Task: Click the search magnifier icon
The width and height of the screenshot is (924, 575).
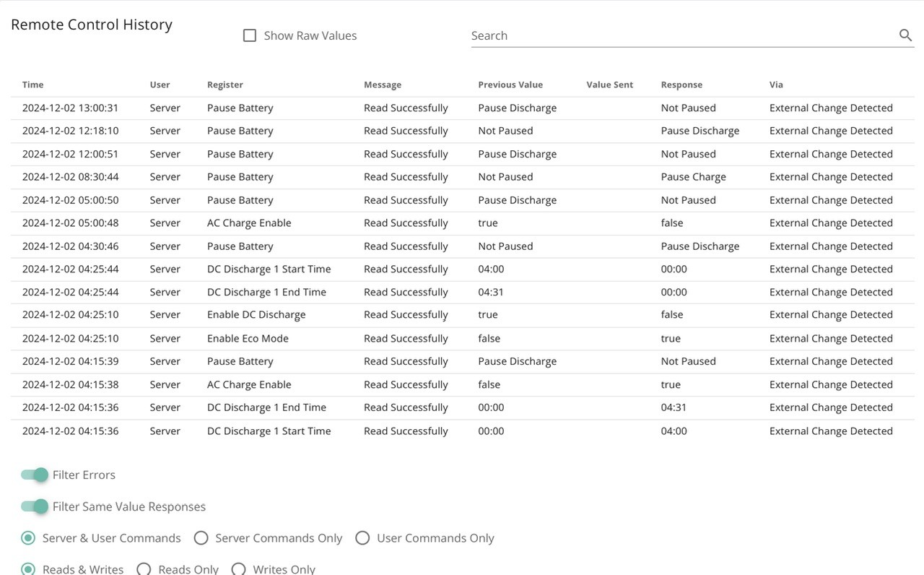Action: click(x=905, y=35)
